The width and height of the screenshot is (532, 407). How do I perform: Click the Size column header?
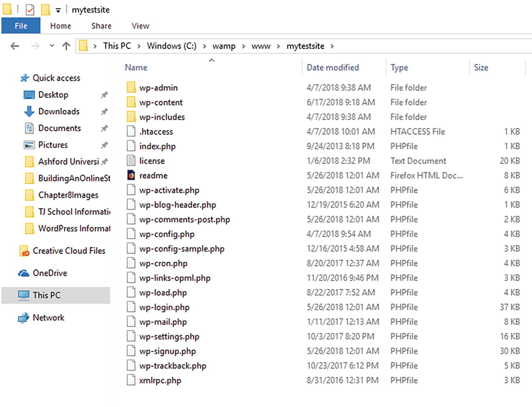click(x=481, y=67)
